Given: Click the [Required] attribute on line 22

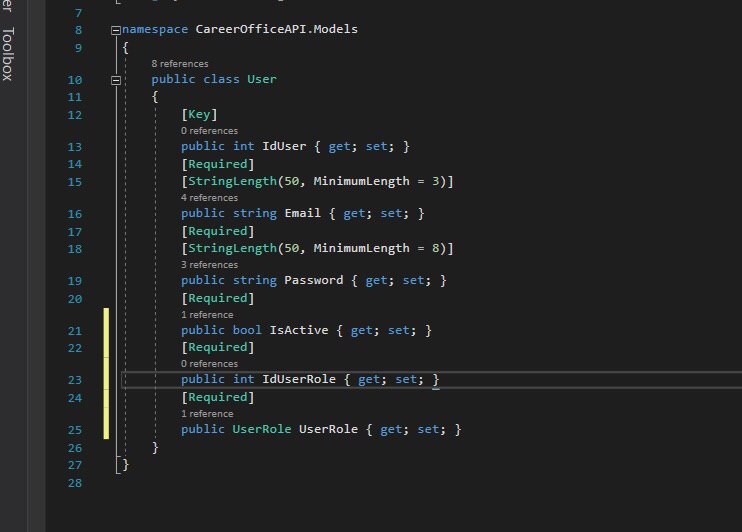Looking at the screenshot, I should pos(218,347).
